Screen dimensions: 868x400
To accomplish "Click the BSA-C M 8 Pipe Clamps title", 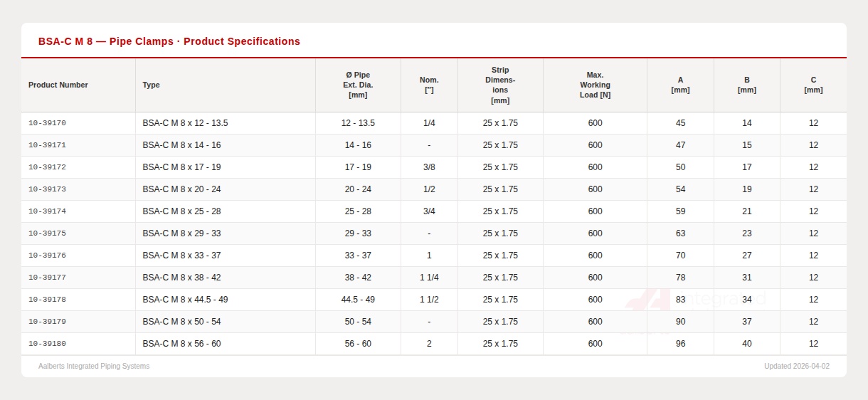I will pyautogui.click(x=169, y=41).
